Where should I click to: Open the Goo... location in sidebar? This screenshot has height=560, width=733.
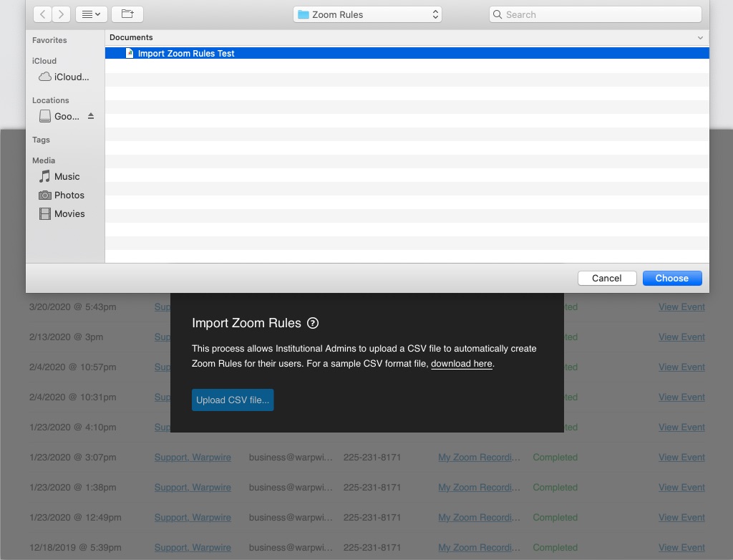pos(59,116)
